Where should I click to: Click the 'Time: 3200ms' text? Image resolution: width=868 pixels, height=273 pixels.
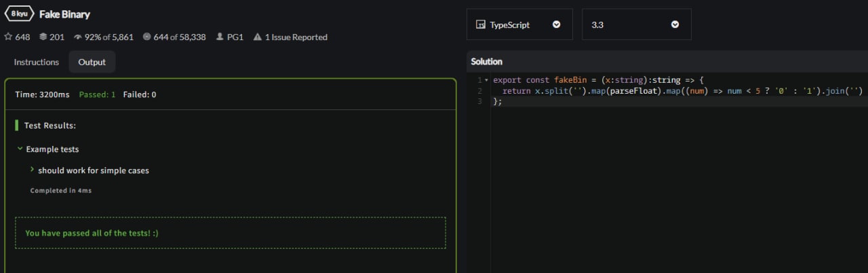coord(42,94)
